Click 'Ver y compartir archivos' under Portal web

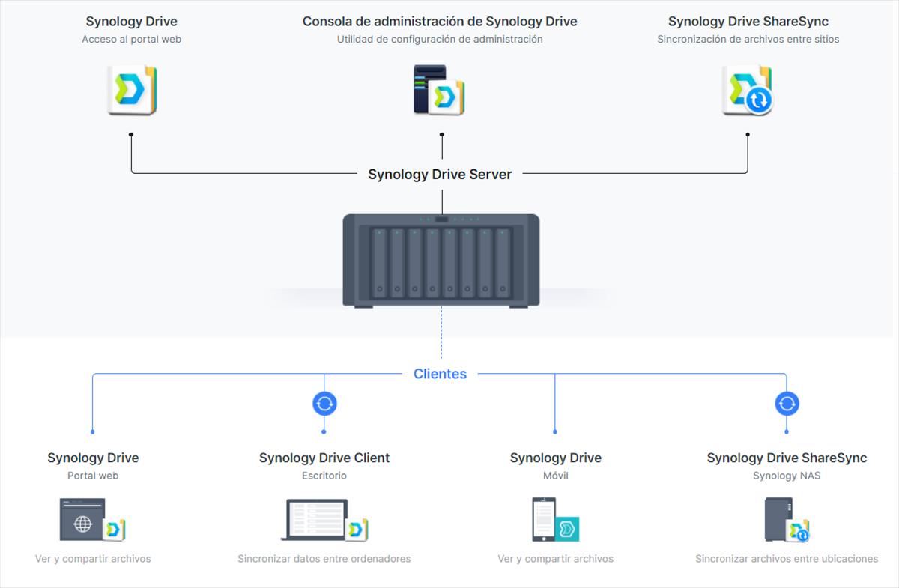93,559
